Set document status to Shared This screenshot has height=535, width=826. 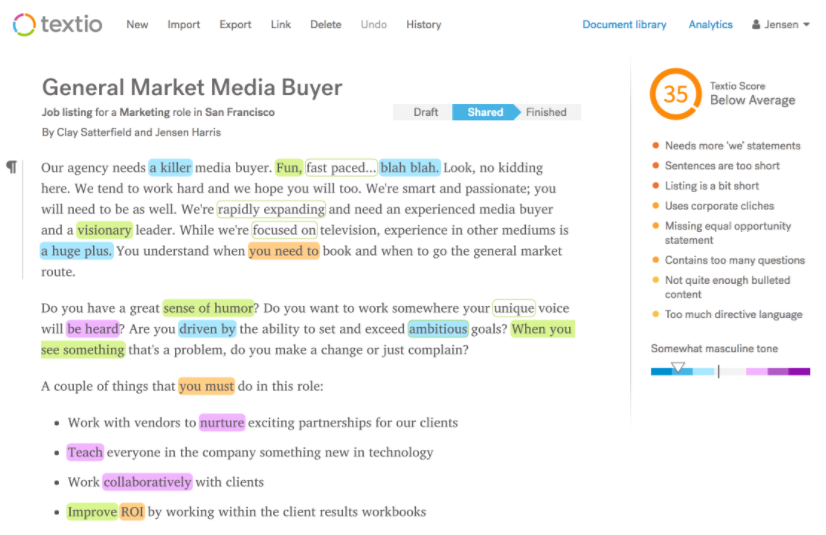(485, 112)
